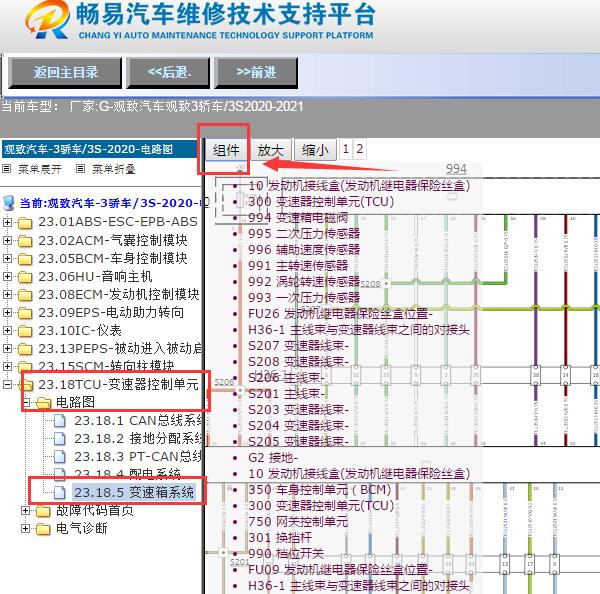Image resolution: width=600 pixels, height=594 pixels.
Task: Select component 990 档位开关
Action: pos(285,553)
